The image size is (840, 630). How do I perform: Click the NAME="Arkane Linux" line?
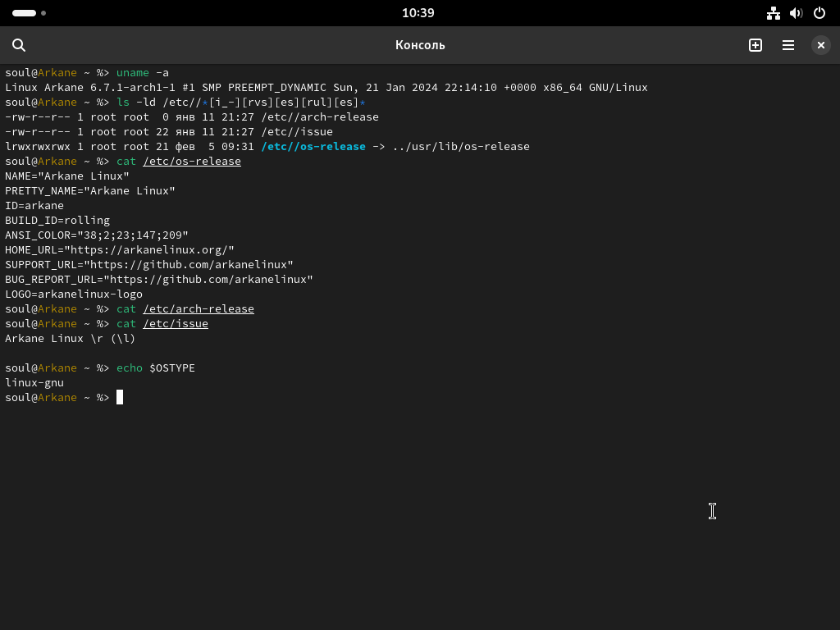pos(67,176)
